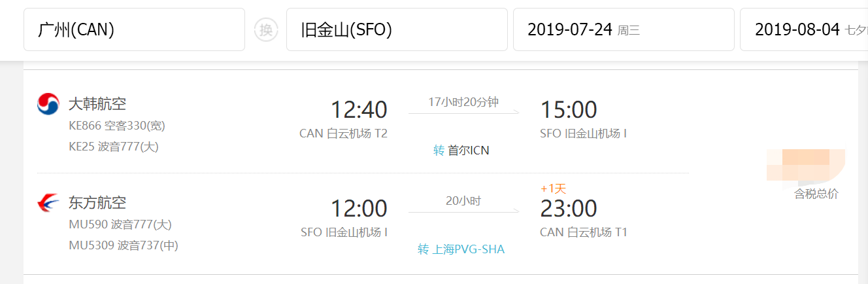Click the Korean Air logo
This screenshot has width=868, height=284.
(x=48, y=104)
